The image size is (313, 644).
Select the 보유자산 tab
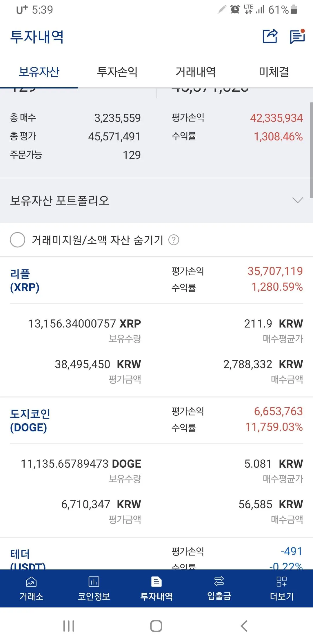[x=39, y=72]
